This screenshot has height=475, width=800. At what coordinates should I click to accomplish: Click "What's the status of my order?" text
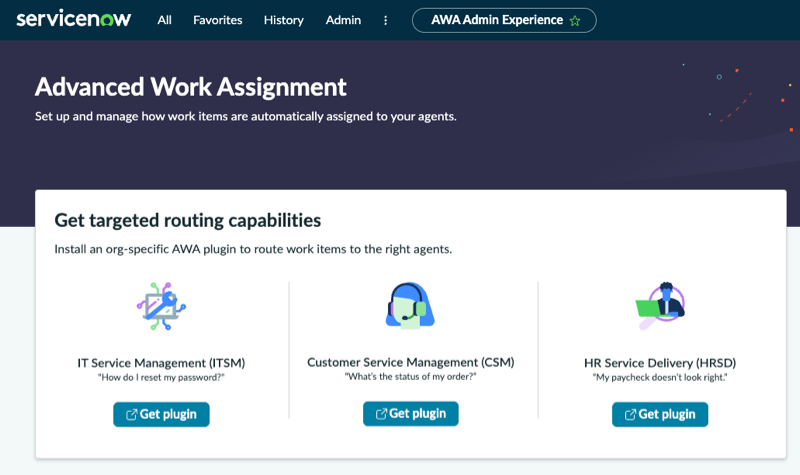pyautogui.click(x=411, y=377)
